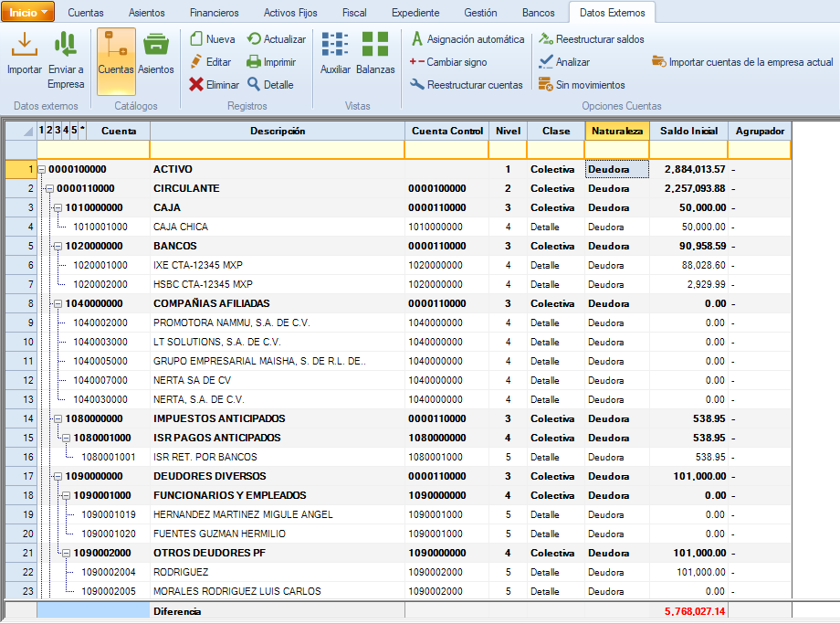Click the Actualizar refresh icon
This screenshot has width=840, height=624.
coord(254,38)
